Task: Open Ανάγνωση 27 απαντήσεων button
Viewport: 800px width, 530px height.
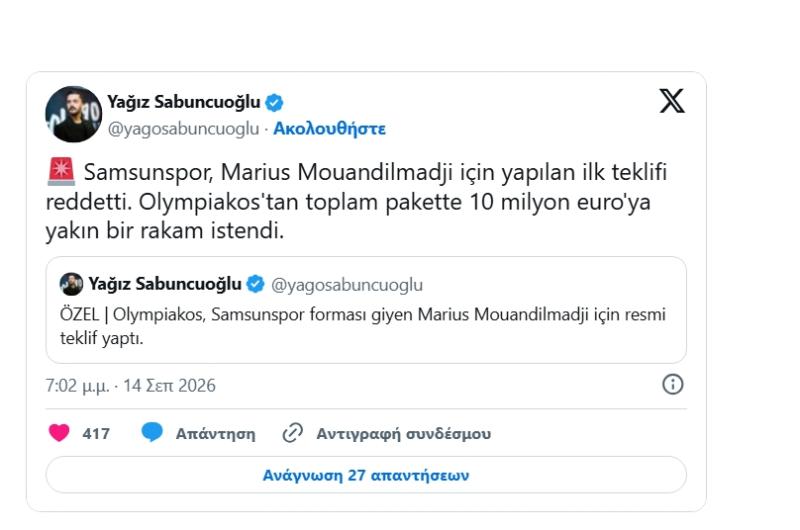Action: (x=366, y=475)
